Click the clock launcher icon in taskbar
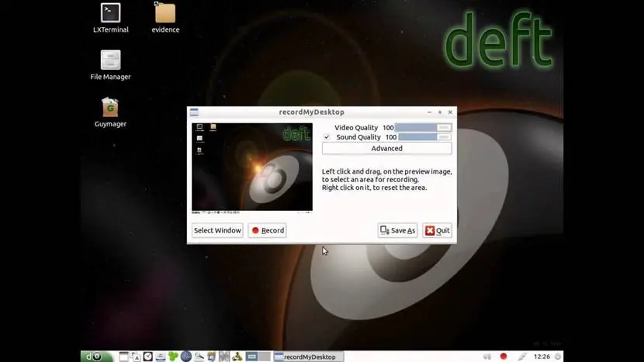Screen dimensions: 644x362 click(x=148, y=357)
